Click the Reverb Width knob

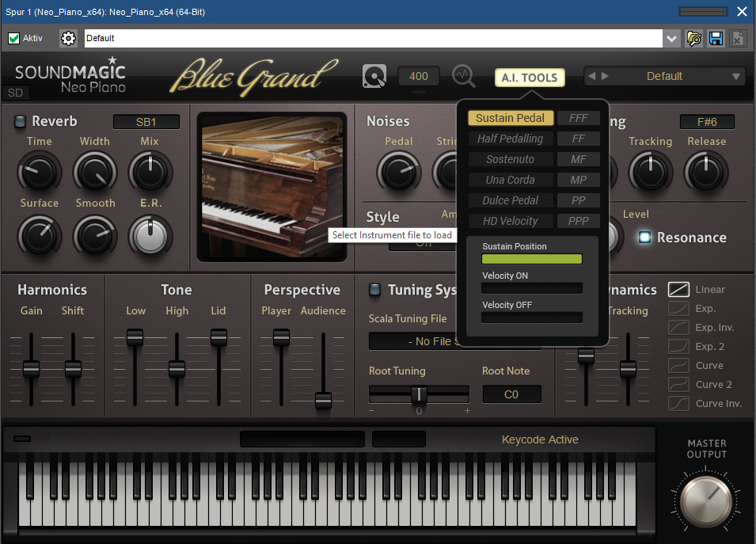coord(95,172)
